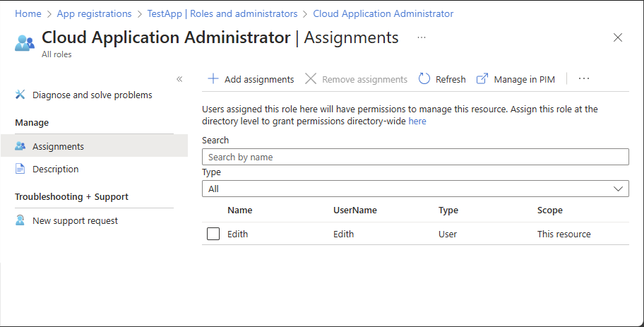Open the ellipsis menu beside Assignments title
The image size is (644, 327).
click(422, 37)
